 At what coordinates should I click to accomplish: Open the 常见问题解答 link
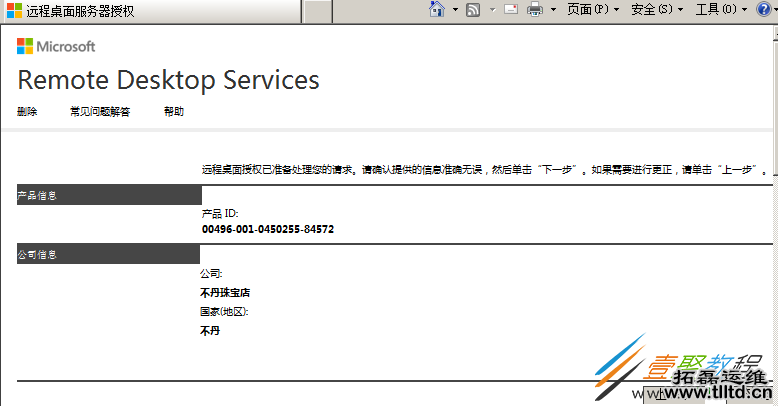pyautogui.click(x=100, y=111)
